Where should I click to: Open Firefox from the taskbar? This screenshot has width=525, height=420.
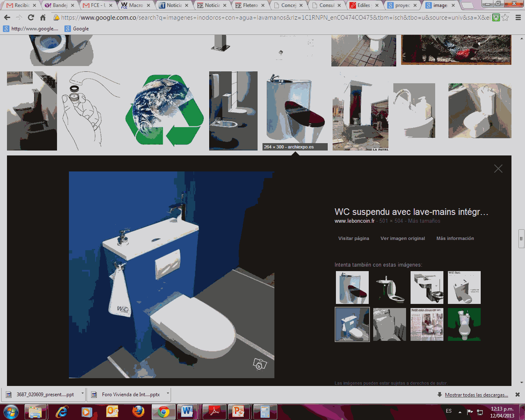[x=138, y=411]
